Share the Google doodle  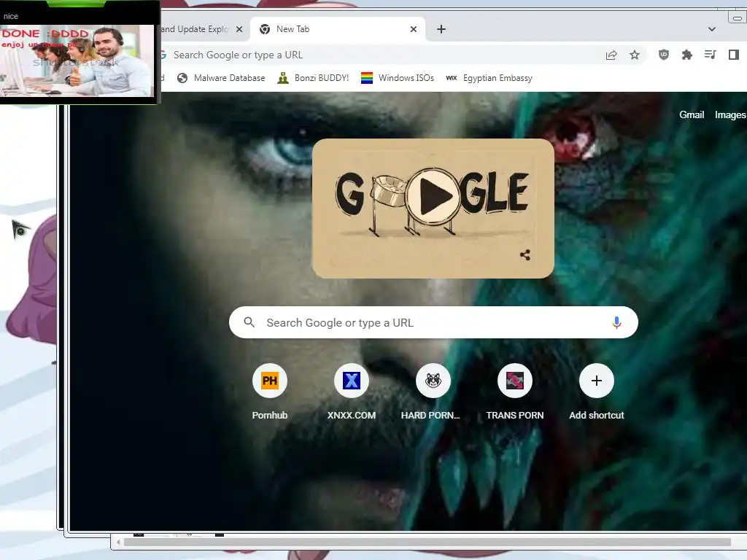[x=525, y=254]
